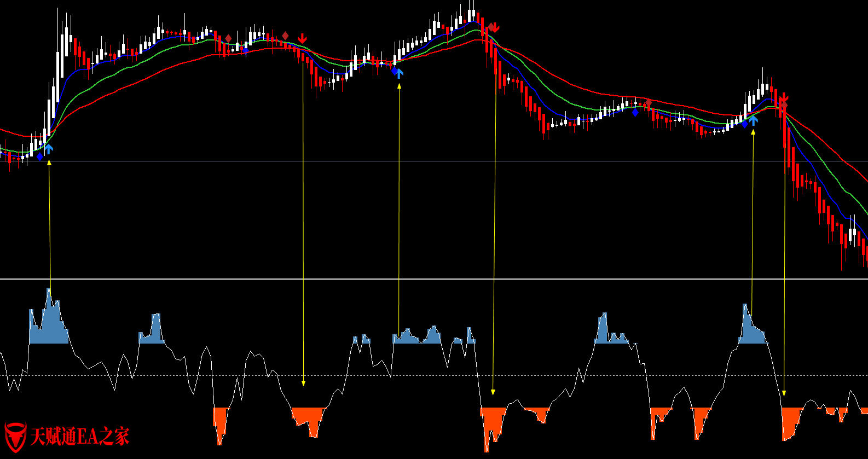Click the leftmost red down arrow signal
The image size is (868, 459).
[302, 38]
